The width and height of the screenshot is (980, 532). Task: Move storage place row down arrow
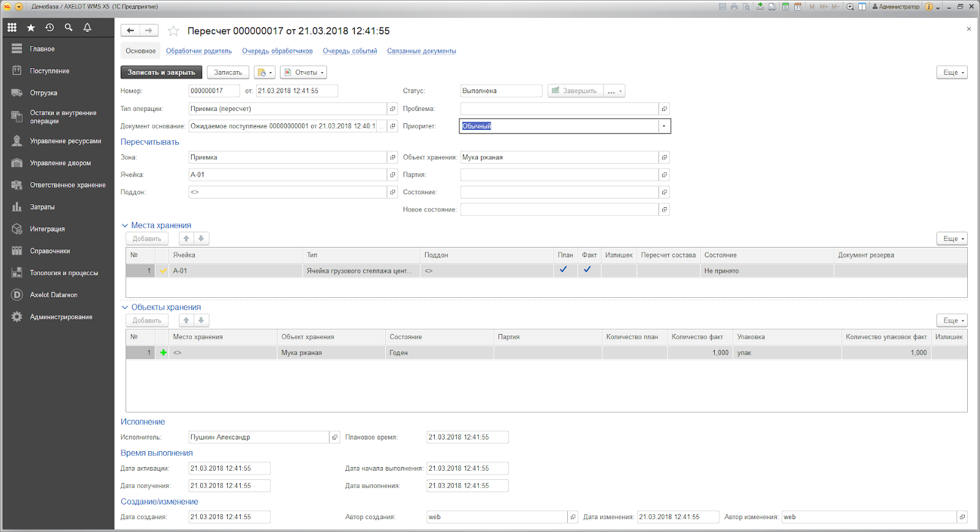[201, 238]
